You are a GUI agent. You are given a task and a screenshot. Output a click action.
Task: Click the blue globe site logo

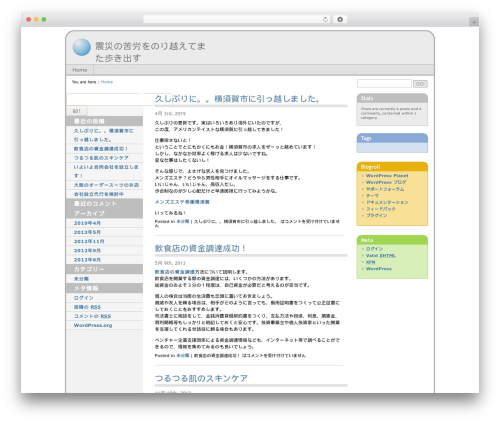click(x=82, y=47)
